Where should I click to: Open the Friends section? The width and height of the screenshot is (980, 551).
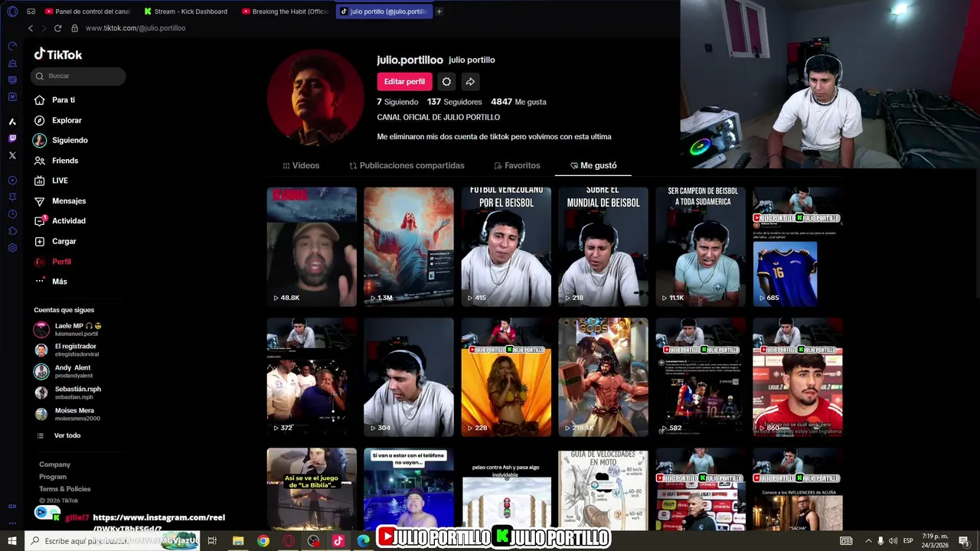pos(56,161)
